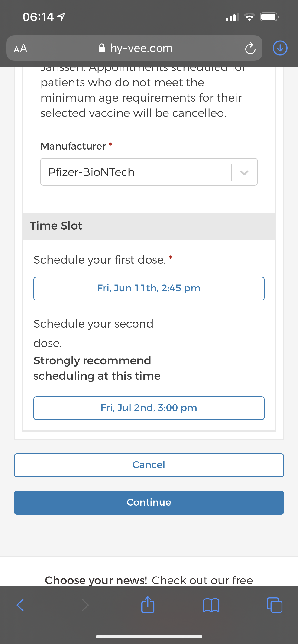
Task: Tap the 06:14 status bar clock
Action: [38, 17]
